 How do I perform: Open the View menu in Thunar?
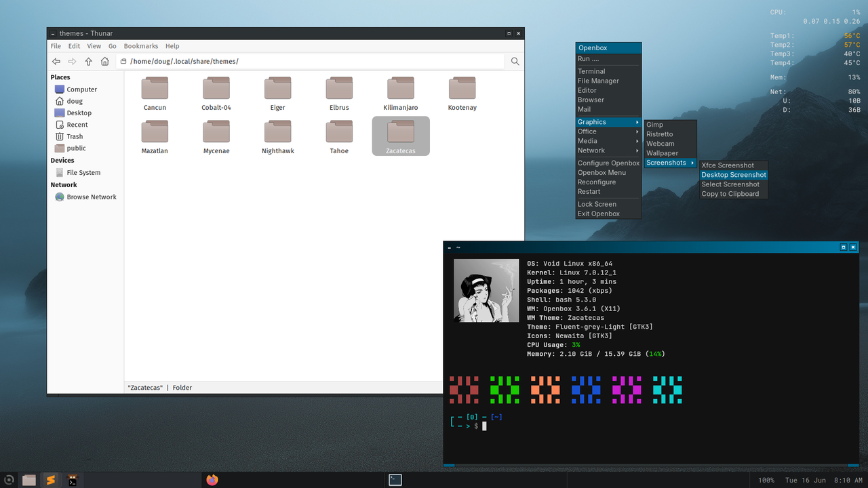click(94, 46)
